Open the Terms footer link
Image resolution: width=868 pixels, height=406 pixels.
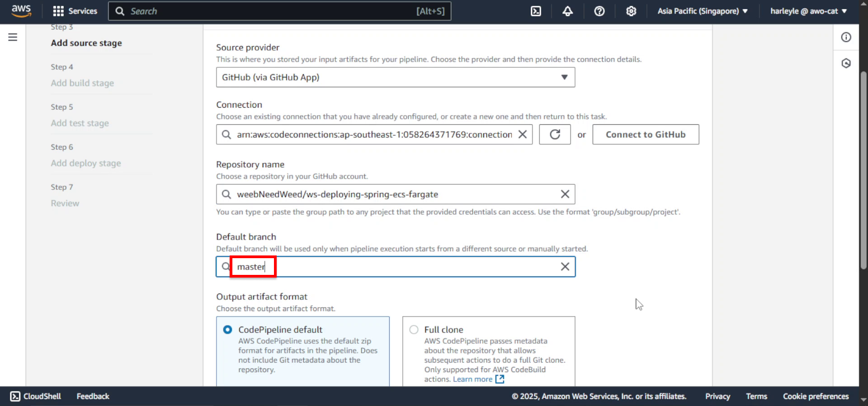click(756, 397)
